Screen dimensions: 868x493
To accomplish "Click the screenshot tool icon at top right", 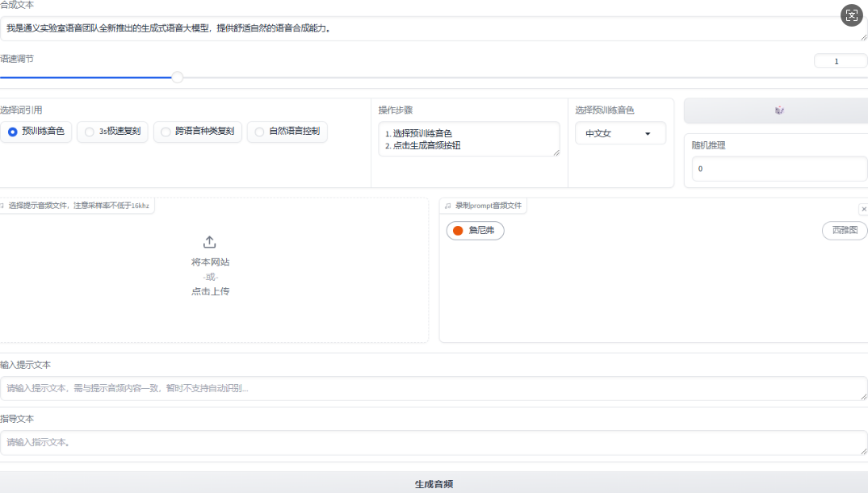I will tap(851, 15).
